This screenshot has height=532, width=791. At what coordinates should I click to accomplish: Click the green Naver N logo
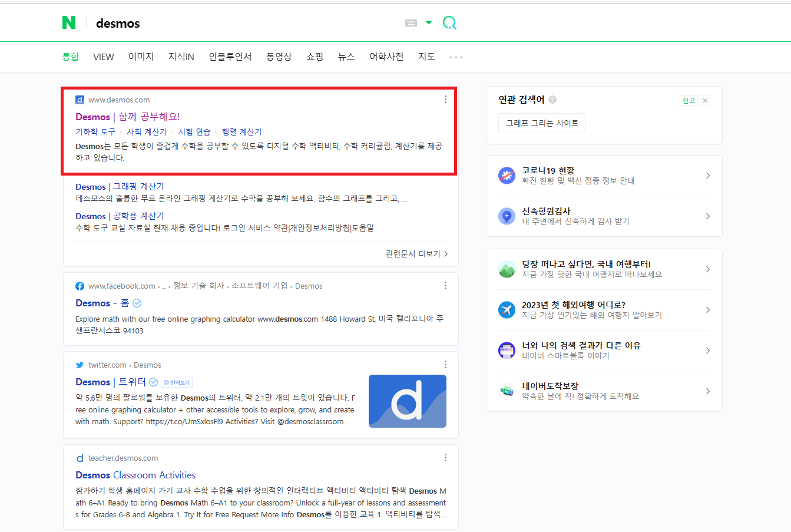tap(69, 22)
